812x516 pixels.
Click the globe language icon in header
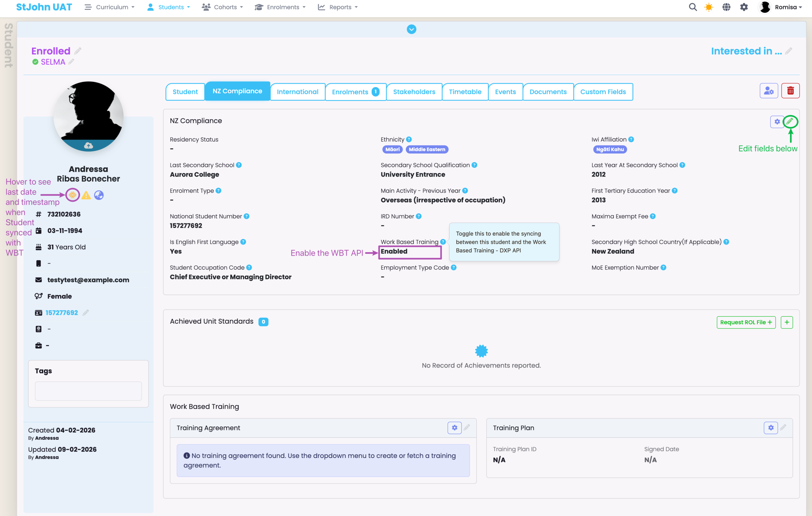tap(726, 7)
